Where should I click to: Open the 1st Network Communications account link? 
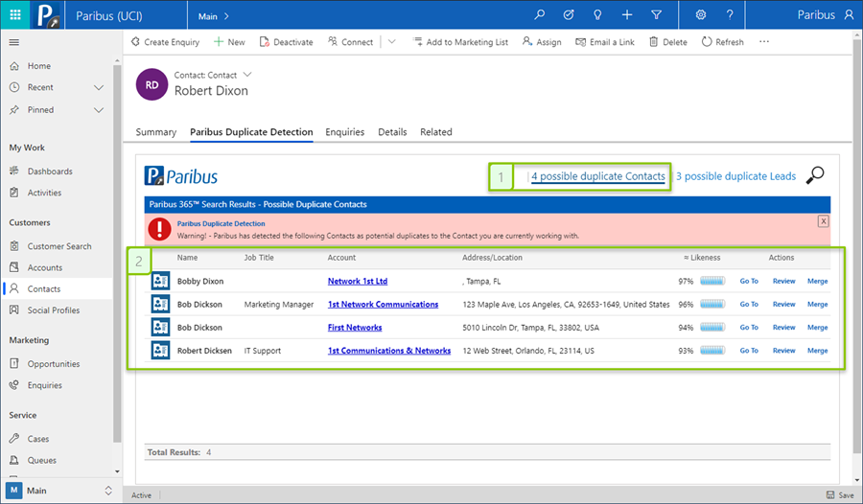click(383, 305)
